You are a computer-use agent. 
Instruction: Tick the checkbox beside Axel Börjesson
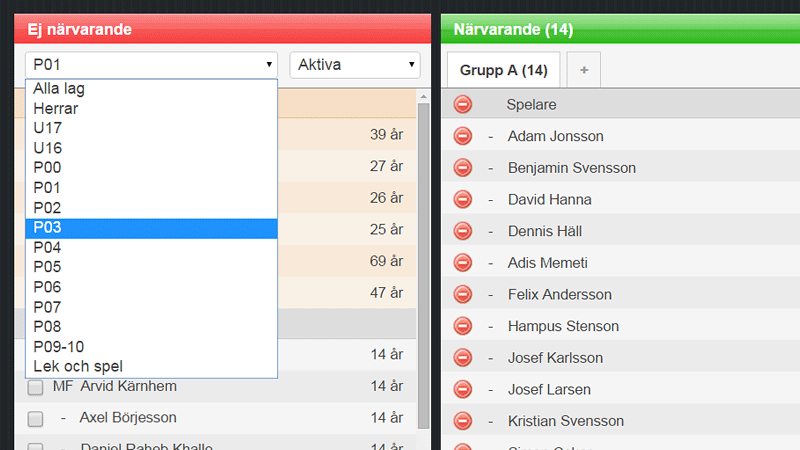pos(35,418)
